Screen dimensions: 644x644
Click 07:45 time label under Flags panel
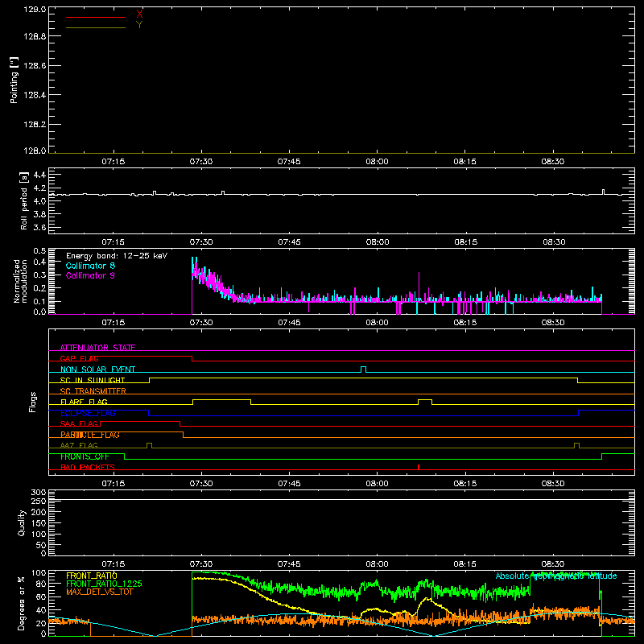click(x=289, y=484)
